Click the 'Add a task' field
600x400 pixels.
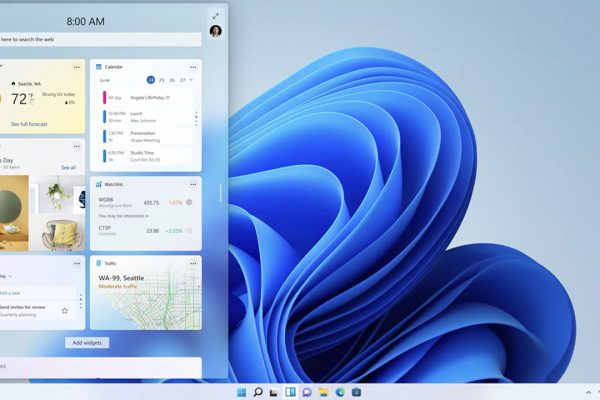(38, 293)
